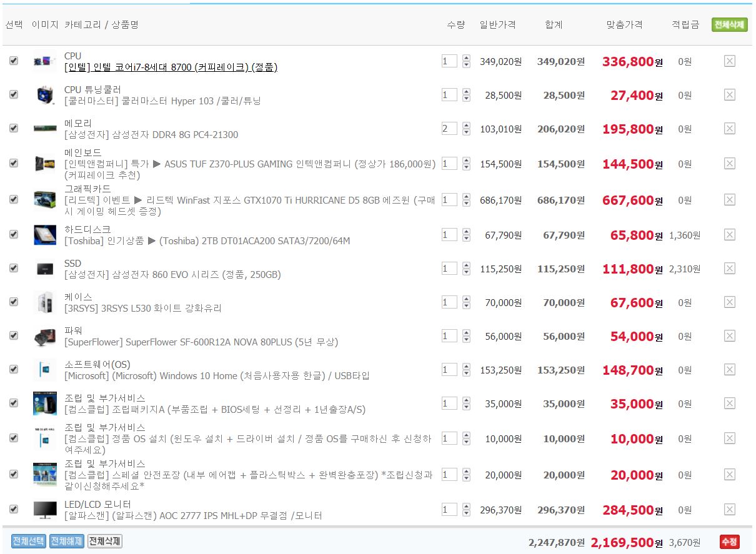Adjust quantity stepper for 메모리 row
Image resolution: width=756 pixels, height=554 pixels.
pyautogui.click(x=466, y=129)
